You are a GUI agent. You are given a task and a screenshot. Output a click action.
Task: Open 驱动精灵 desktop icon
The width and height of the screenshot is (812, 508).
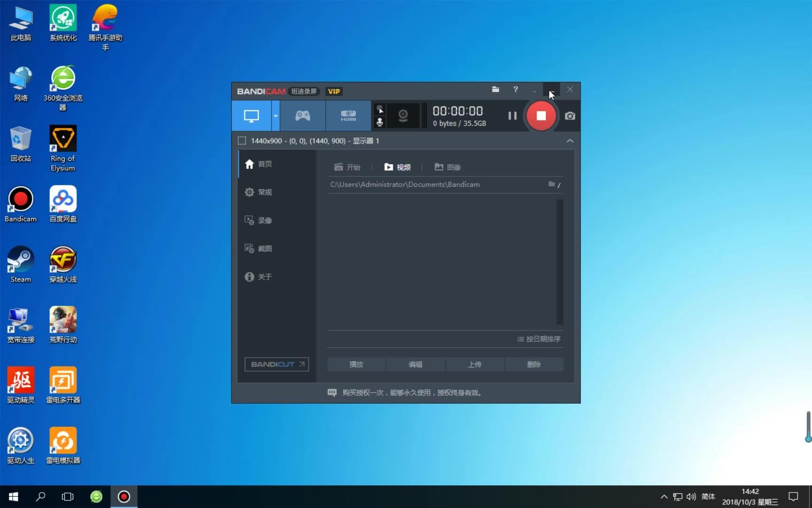point(21,386)
